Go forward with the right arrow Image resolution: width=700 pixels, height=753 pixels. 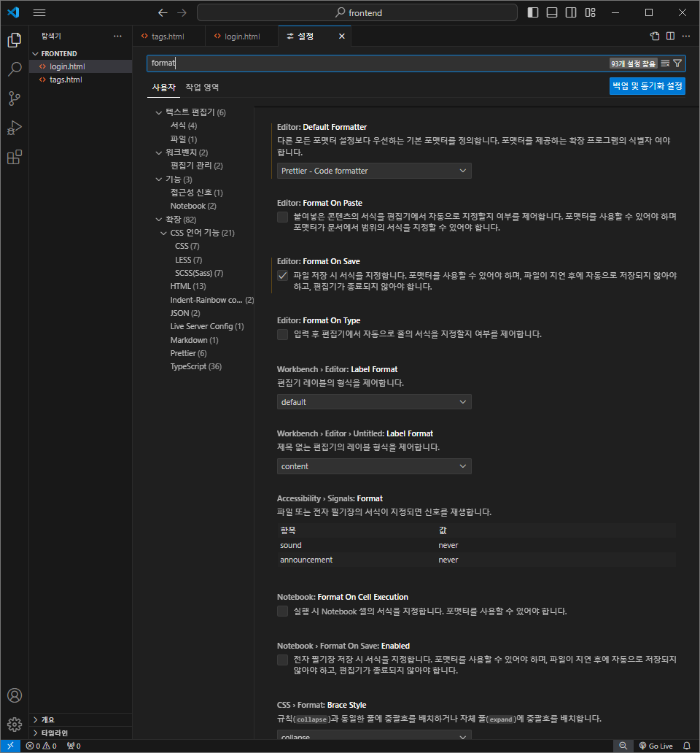[x=182, y=13]
